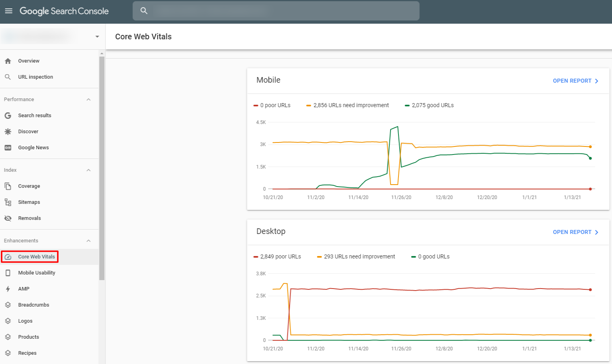Click the Breadcrumbs layers icon

[x=8, y=305]
